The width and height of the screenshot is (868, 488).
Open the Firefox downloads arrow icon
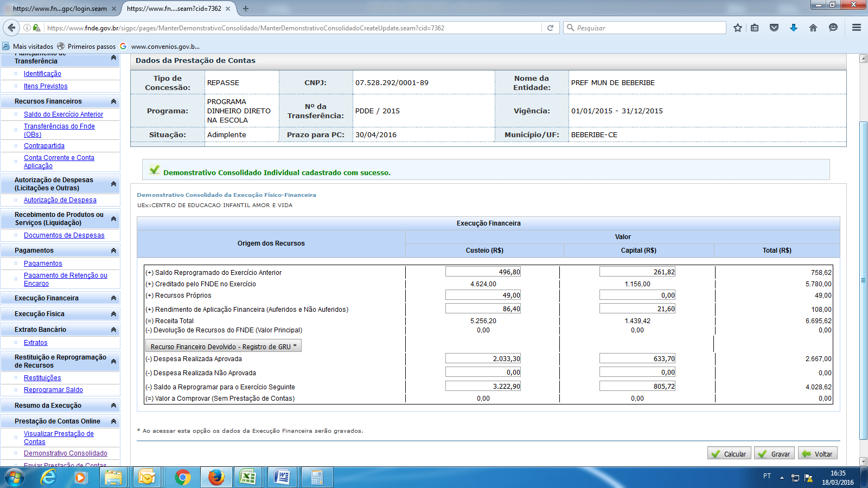pos(794,28)
